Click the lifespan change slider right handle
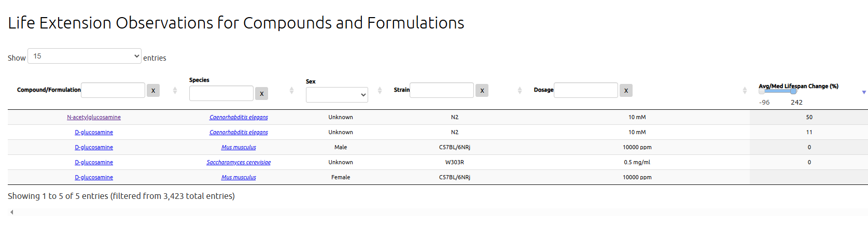 793,92
